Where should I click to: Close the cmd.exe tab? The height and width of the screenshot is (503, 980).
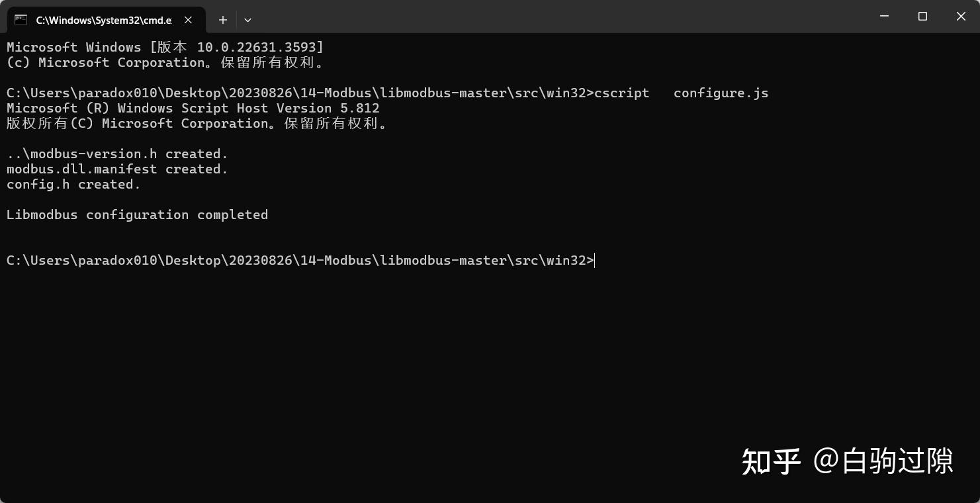click(189, 20)
